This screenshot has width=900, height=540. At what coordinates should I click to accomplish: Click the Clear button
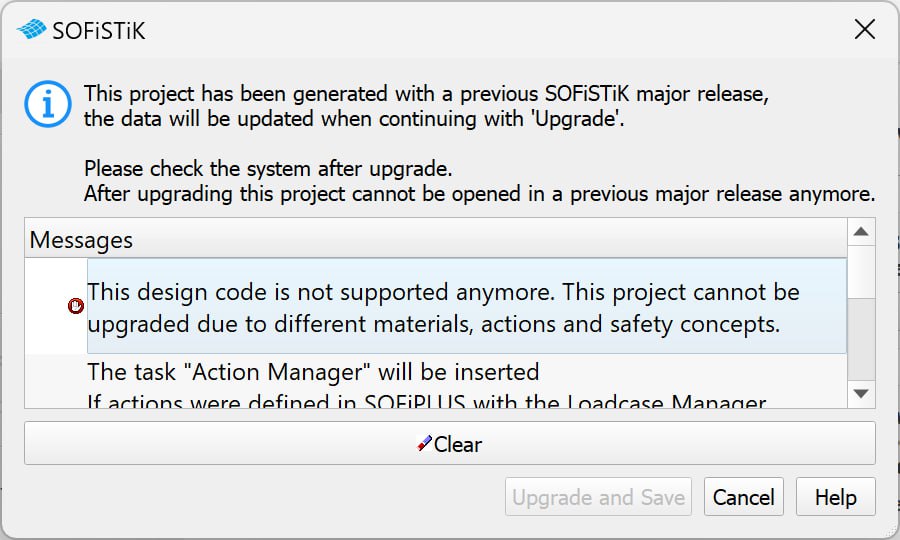coord(449,444)
